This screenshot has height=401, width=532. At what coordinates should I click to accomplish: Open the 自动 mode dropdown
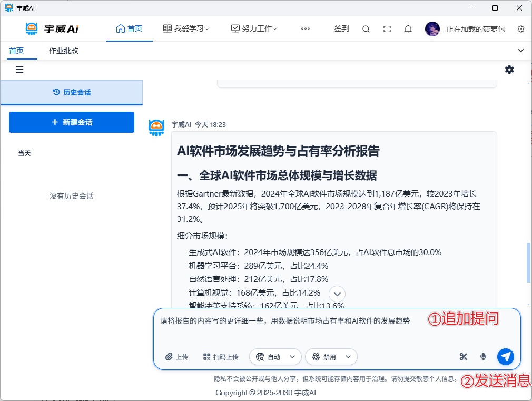click(x=275, y=357)
